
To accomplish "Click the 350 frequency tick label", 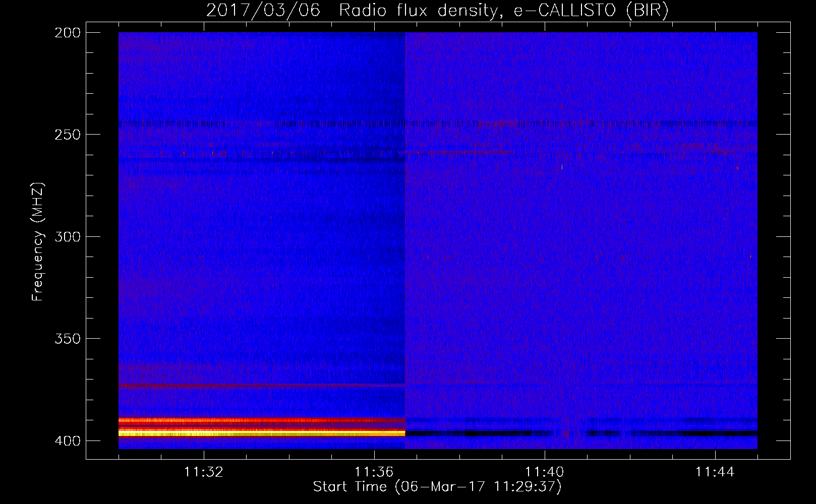I will coord(68,339).
